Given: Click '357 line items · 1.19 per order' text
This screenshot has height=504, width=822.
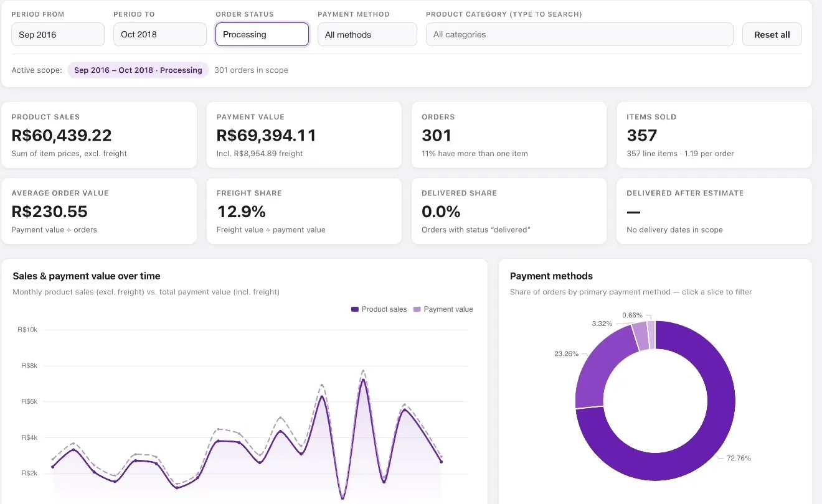Looking at the screenshot, I should point(680,154).
